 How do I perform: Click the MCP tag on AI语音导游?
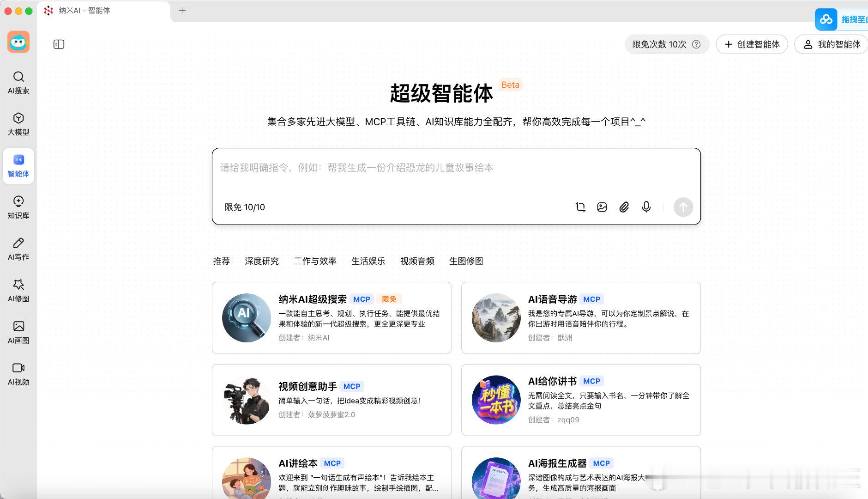(x=591, y=299)
